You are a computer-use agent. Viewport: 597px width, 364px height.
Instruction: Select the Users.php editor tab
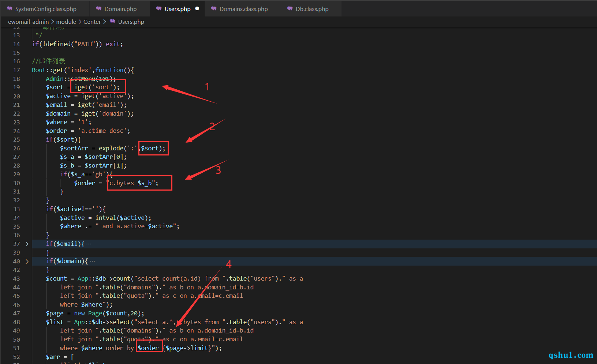[x=178, y=9]
